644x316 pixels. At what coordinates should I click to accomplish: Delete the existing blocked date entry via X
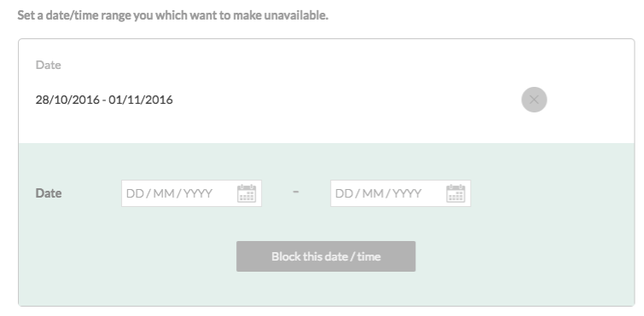point(534,100)
